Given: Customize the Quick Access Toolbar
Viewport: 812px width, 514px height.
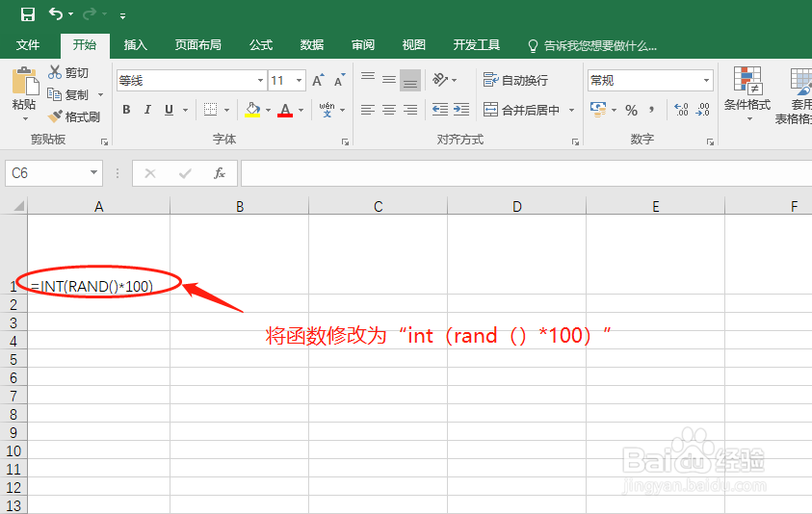Looking at the screenshot, I should pyautogui.click(x=122, y=16).
